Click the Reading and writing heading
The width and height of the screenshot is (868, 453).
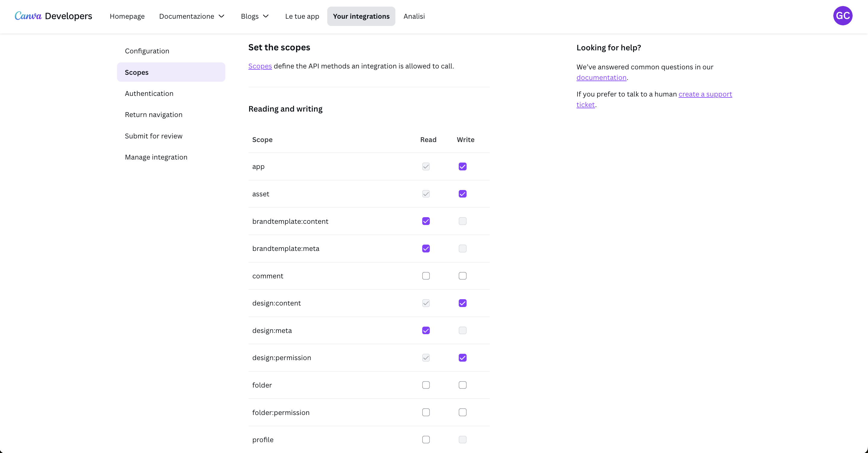coord(285,109)
